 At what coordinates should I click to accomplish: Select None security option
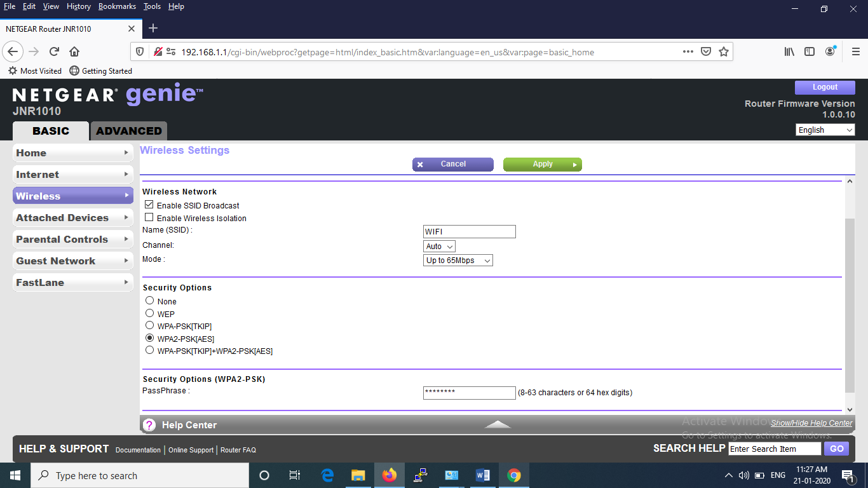pos(149,301)
